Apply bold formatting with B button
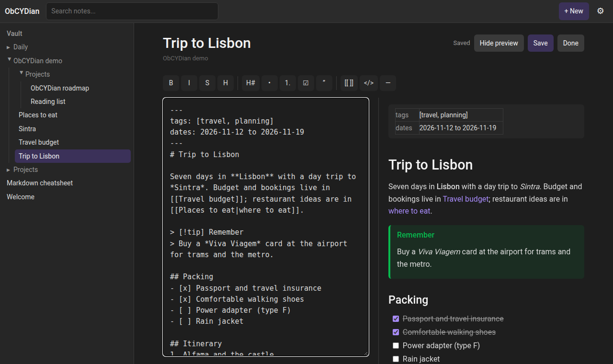 coord(171,83)
